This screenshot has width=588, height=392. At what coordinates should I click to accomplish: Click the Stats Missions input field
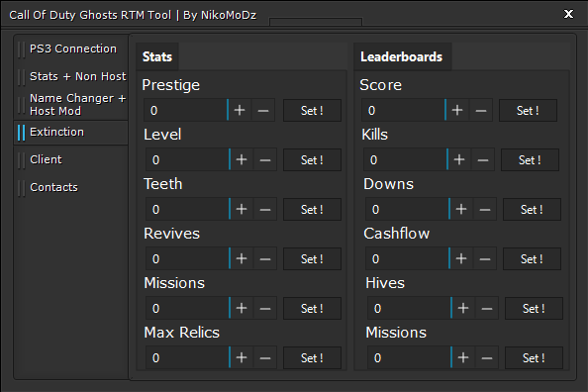coord(187,308)
